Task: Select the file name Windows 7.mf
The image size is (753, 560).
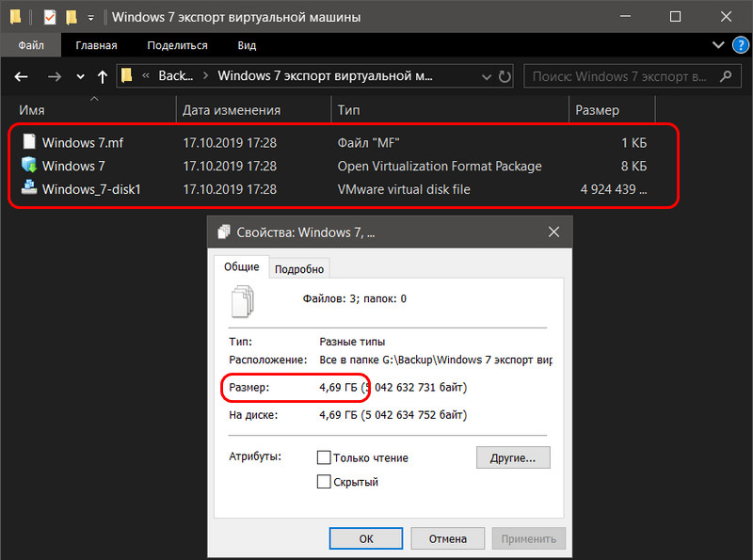Action: pyautogui.click(x=83, y=143)
